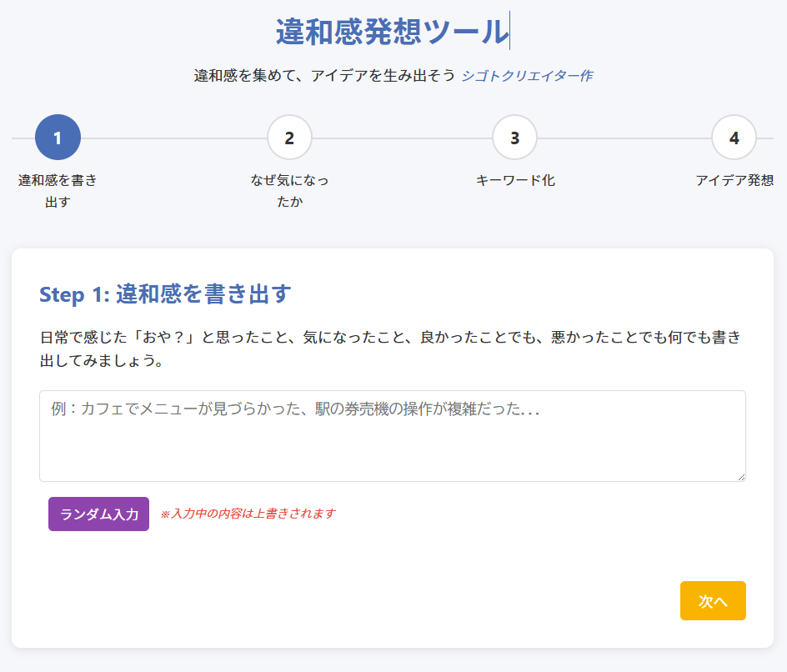Click the 違和感を書き出す label under step 1
787x672 pixels.
click(58, 191)
